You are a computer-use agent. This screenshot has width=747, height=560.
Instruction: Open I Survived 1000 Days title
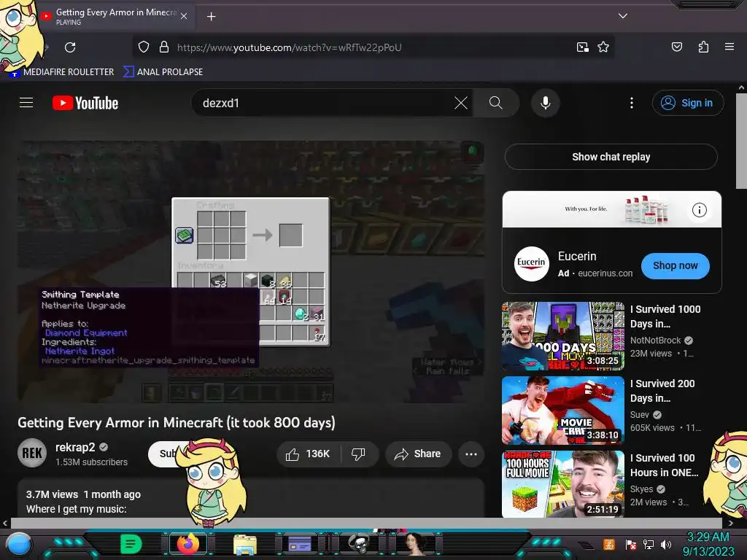665,316
